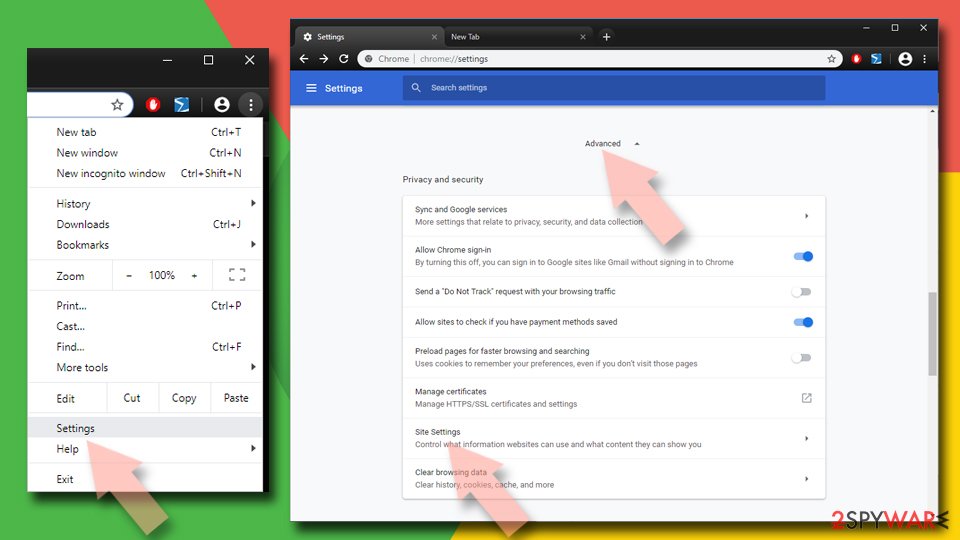Select New incognito window menu item
Screen dimensions: 960x540
click(x=145, y=173)
